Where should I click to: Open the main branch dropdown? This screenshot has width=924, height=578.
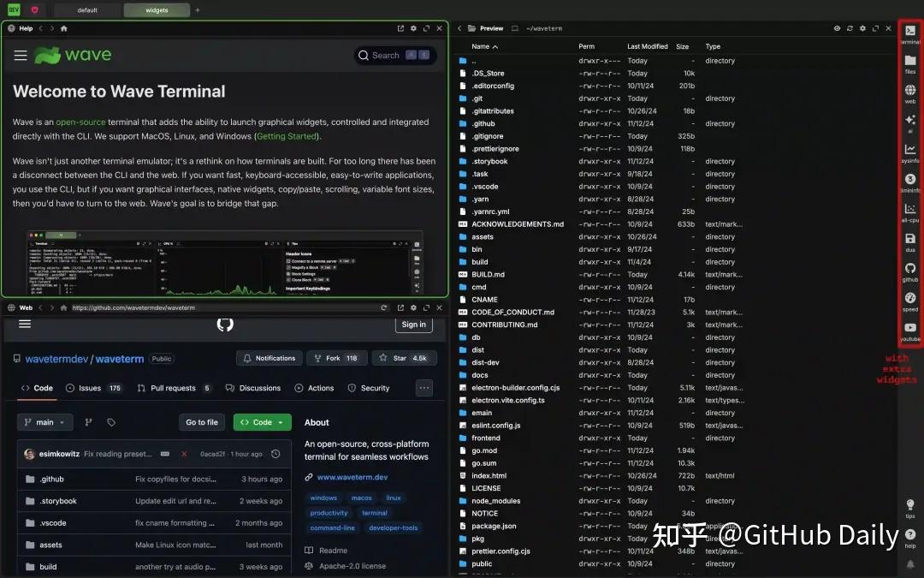(x=44, y=422)
